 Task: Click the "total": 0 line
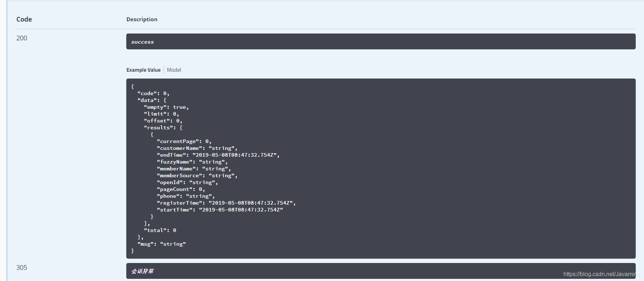pos(160,230)
